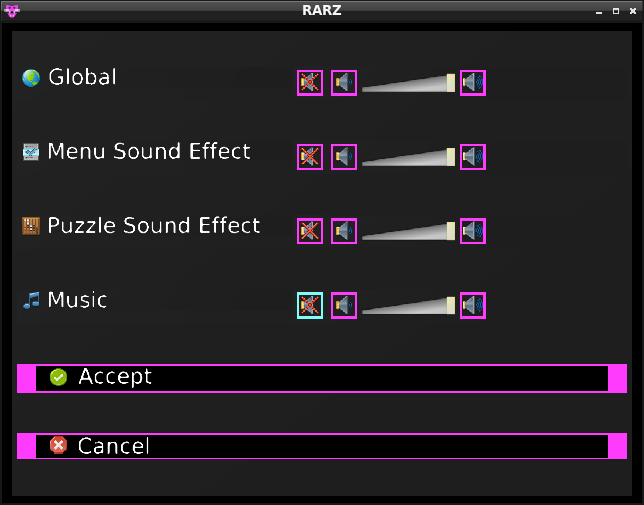This screenshot has width=644, height=505.
Task: Mute the Music volume
Action: (x=310, y=306)
